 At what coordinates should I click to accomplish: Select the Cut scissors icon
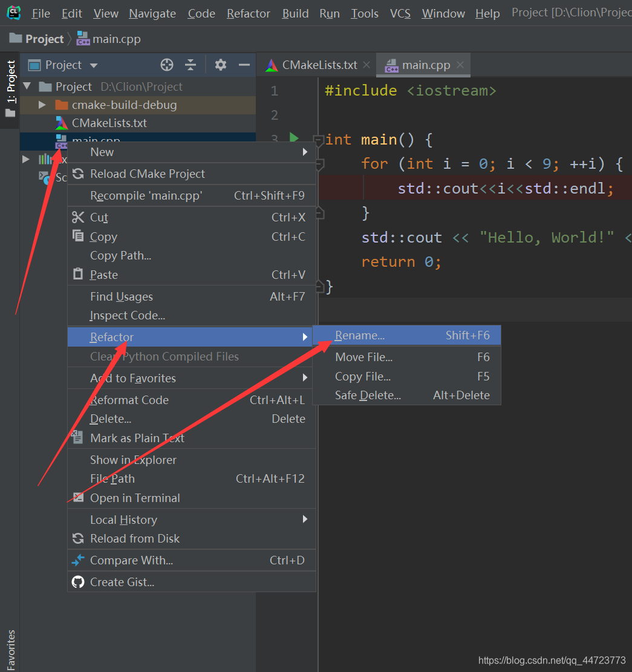click(77, 217)
